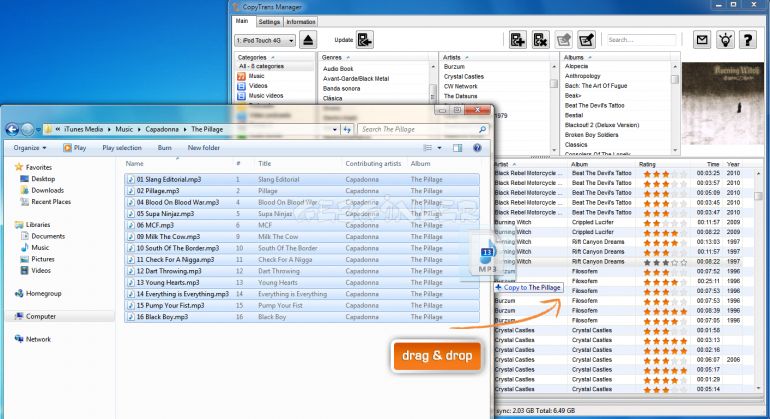The width and height of the screenshot is (770, 419).
Task: Click Music in the breadcrumb path
Action: click(x=124, y=129)
